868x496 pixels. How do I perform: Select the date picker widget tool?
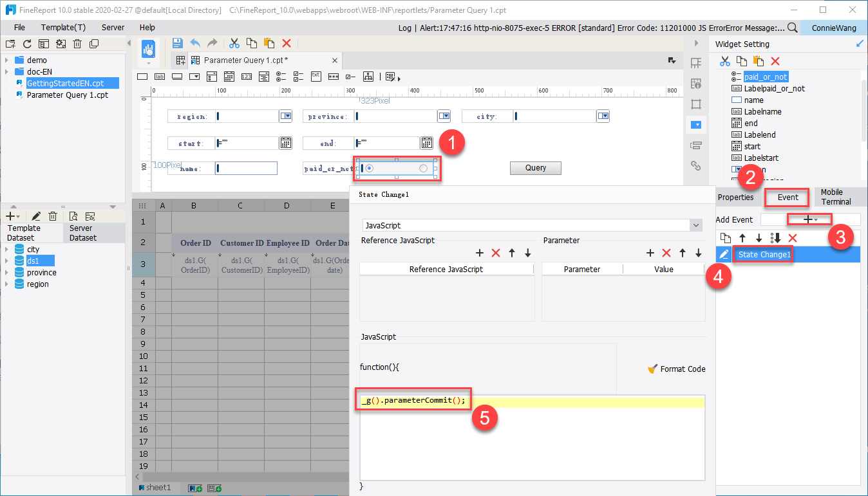231,76
